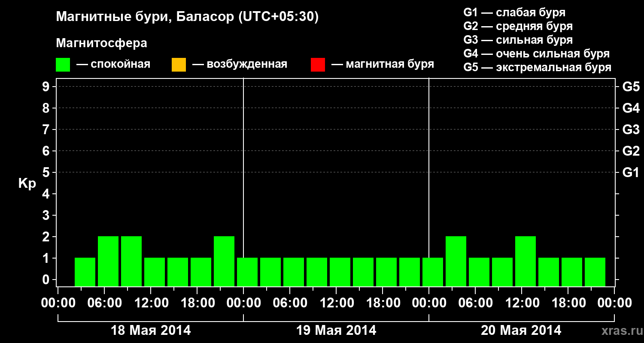The height and width of the screenshot is (343, 644).
Task: Click the 12:00 time label under 18 May
Action: (x=151, y=303)
